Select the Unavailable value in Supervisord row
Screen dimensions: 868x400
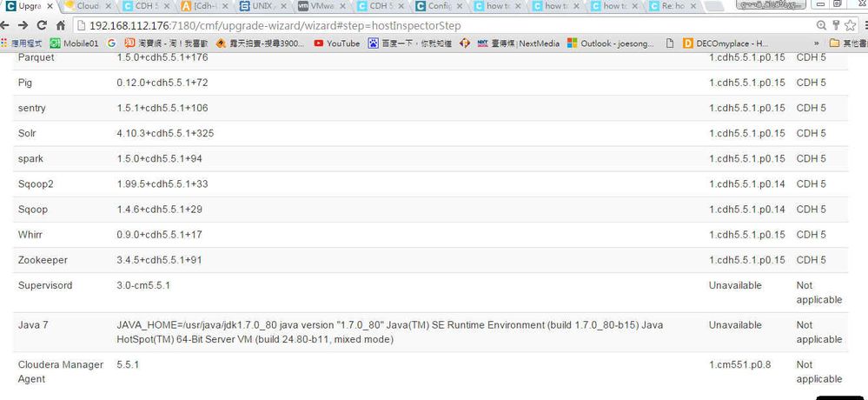pos(735,286)
